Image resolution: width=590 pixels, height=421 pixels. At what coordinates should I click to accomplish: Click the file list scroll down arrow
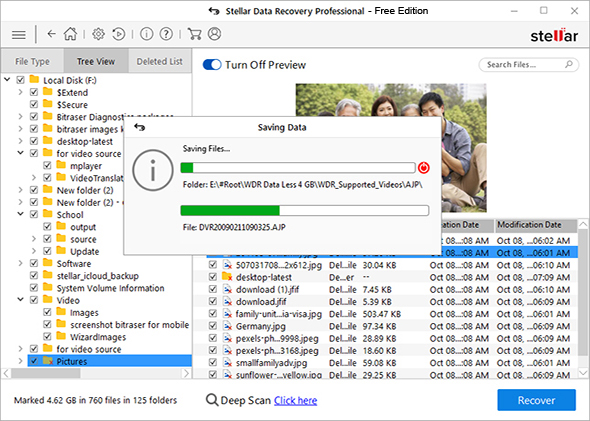coord(583,373)
